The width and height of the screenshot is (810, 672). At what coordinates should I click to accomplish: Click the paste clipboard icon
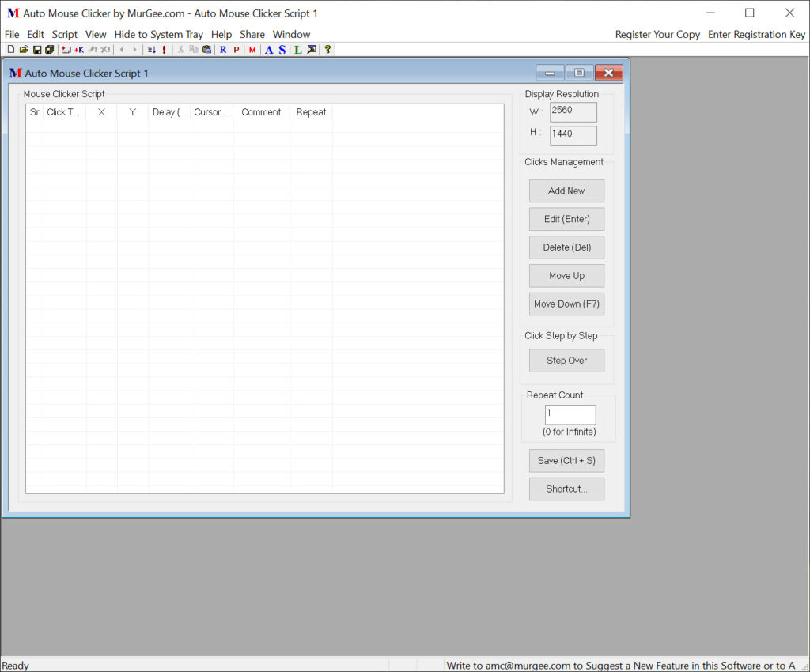[x=206, y=50]
